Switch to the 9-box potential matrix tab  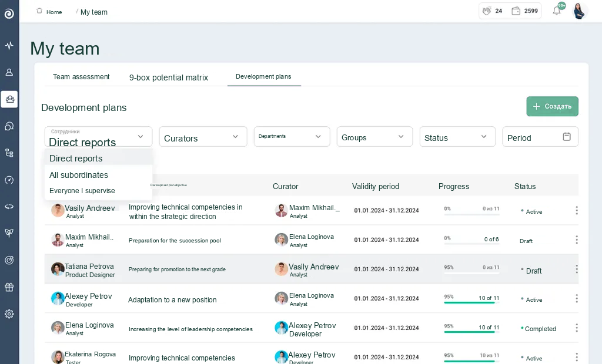pyautogui.click(x=169, y=77)
